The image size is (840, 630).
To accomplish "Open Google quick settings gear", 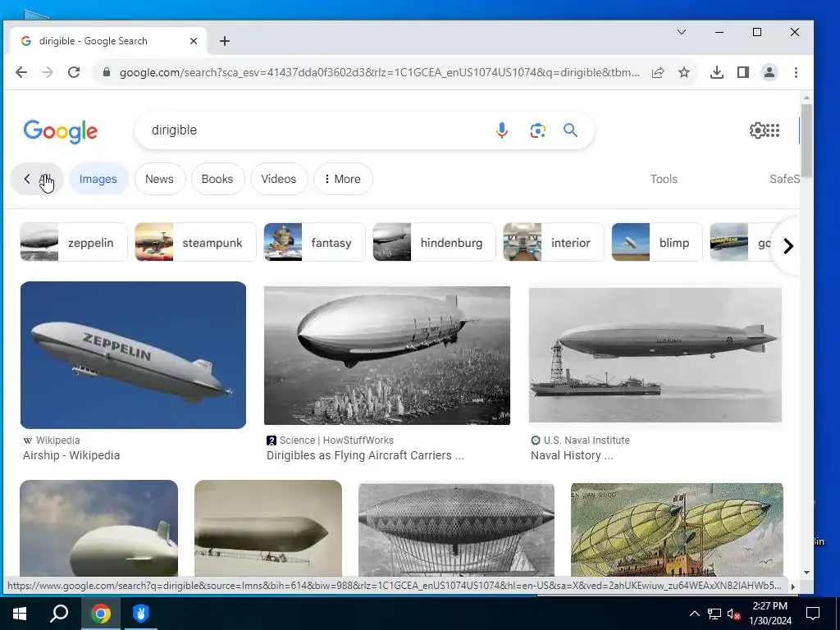I will pos(757,130).
